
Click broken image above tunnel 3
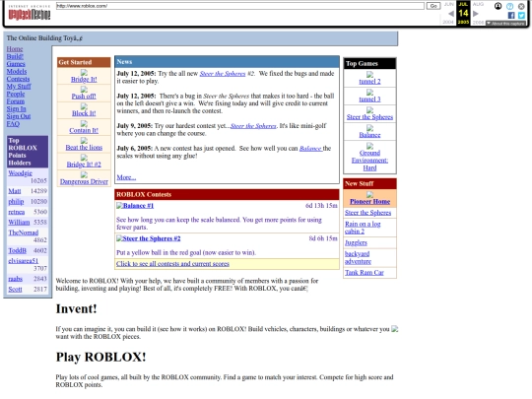[369, 93]
